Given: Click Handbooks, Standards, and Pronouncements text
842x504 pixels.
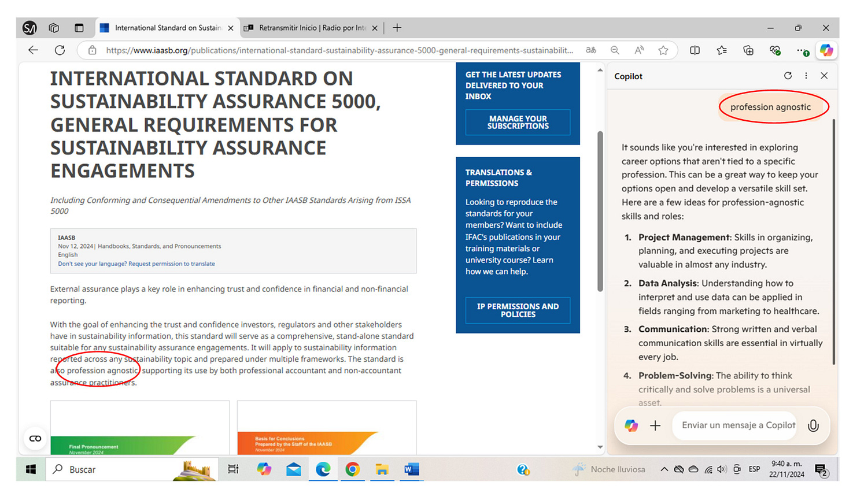Looking at the screenshot, I should (x=159, y=246).
